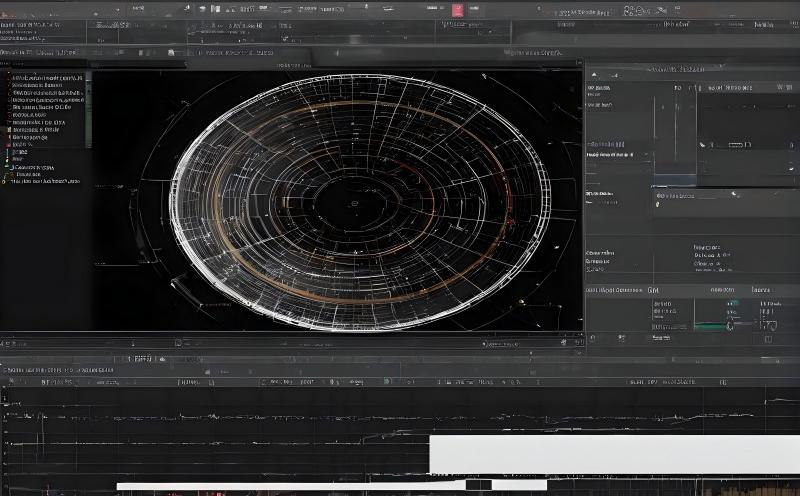This screenshot has width=800, height=496.
Task: Click the red icon in the top toolbar
Action: coord(458,10)
